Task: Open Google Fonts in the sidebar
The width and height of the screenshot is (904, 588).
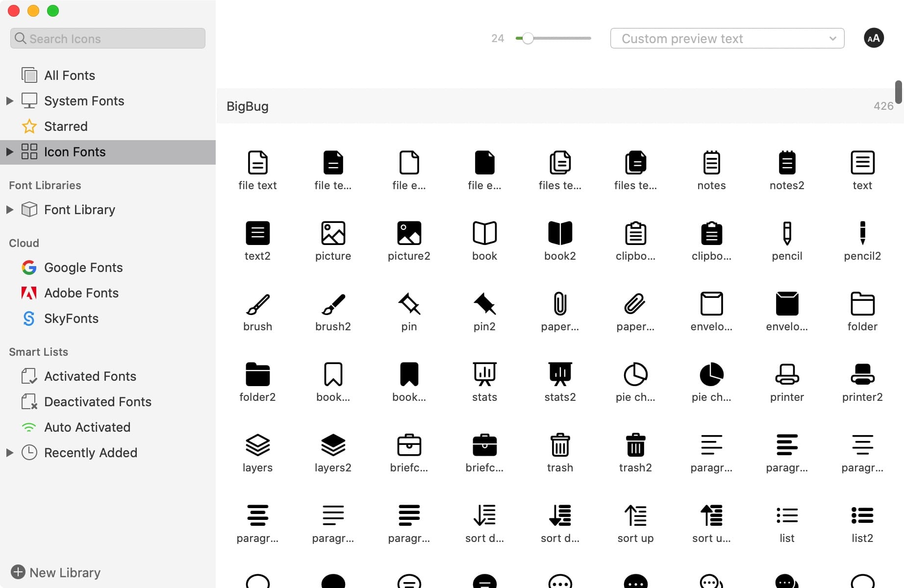Action: (x=83, y=268)
